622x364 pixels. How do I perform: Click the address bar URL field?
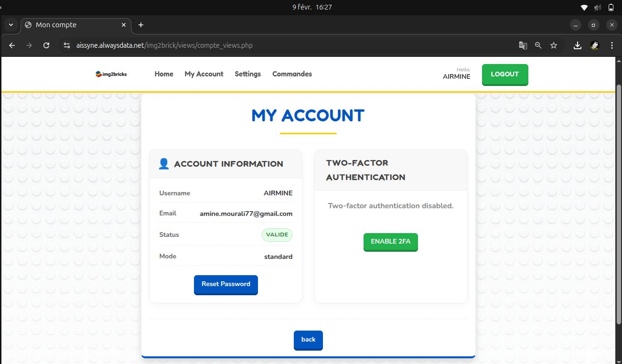click(x=287, y=45)
